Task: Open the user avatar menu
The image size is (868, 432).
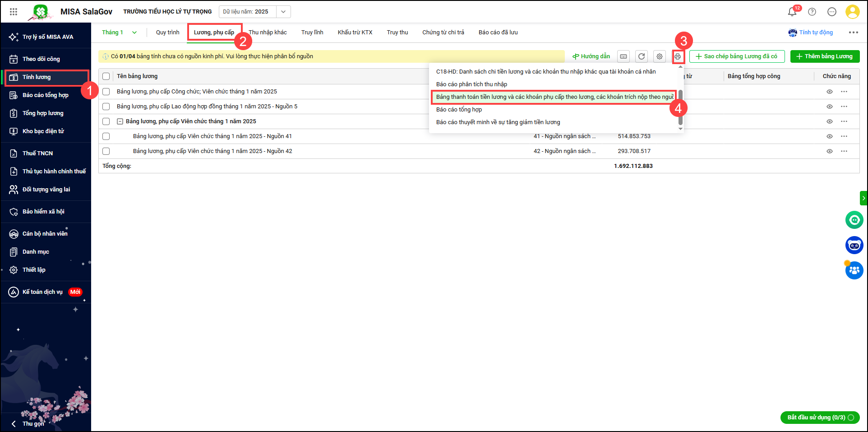Action: (852, 12)
